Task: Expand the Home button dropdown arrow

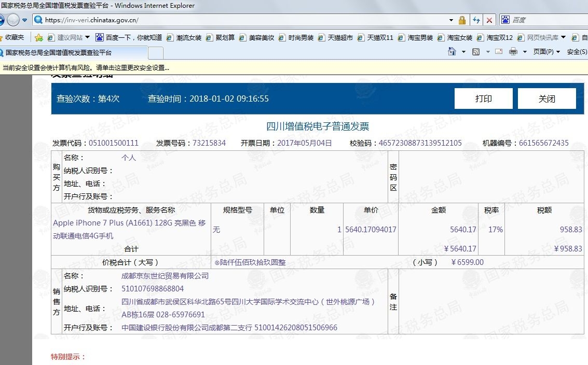Action: click(463, 52)
